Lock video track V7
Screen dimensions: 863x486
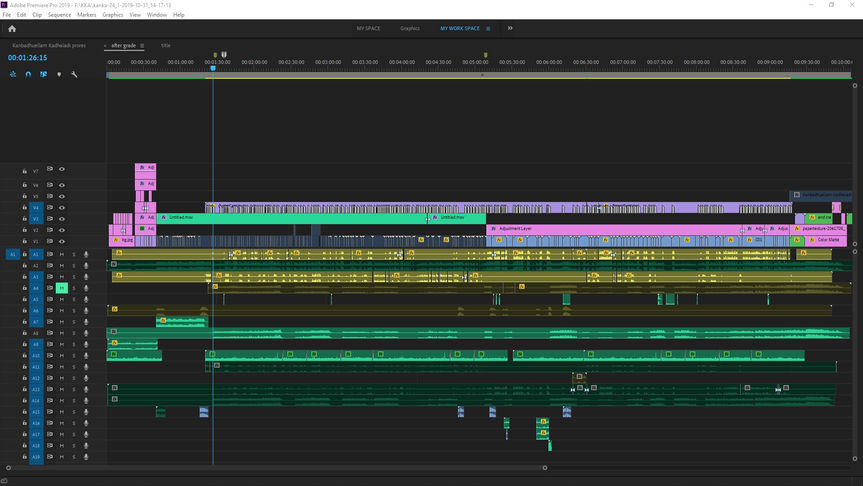(25, 171)
